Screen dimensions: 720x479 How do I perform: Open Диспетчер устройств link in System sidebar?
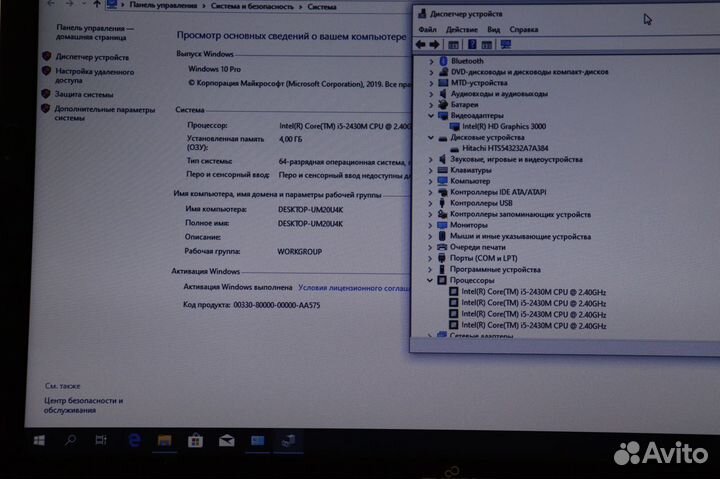92,57
